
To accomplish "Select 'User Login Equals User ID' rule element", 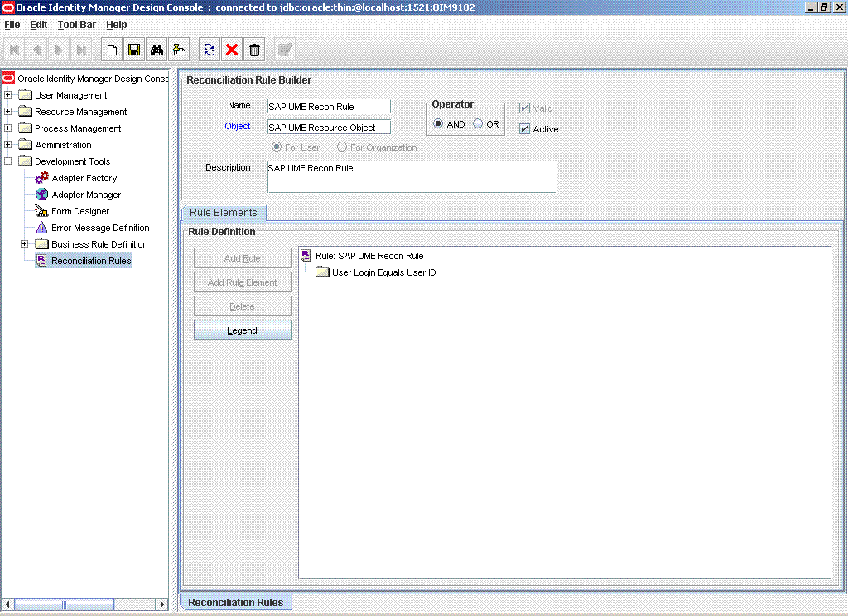I will [384, 272].
